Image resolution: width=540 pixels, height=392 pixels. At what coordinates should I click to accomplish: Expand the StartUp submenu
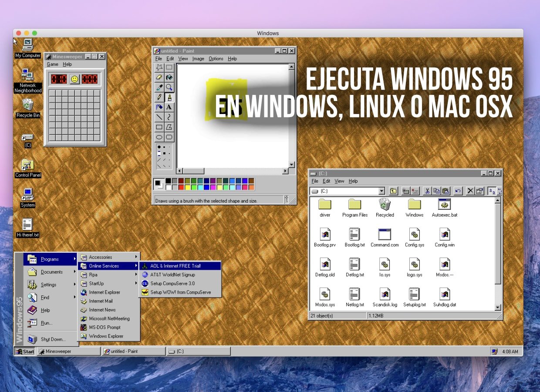[x=109, y=283]
